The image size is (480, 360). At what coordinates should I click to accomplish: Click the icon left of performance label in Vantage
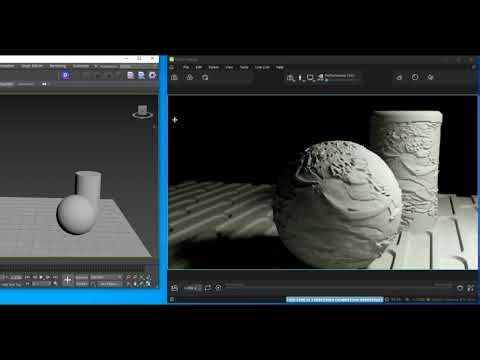321,77
